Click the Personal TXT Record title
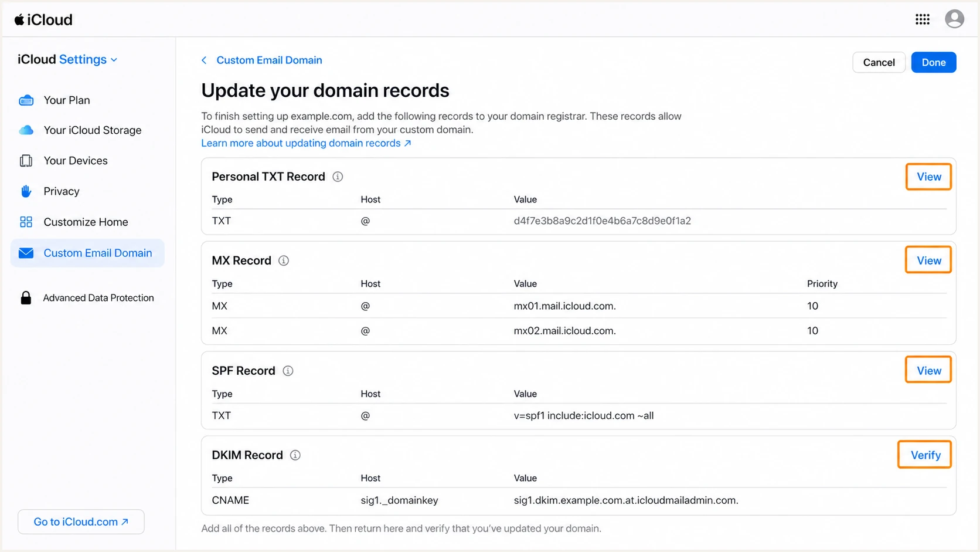This screenshot has width=980, height=552. (x=268, y=177)
